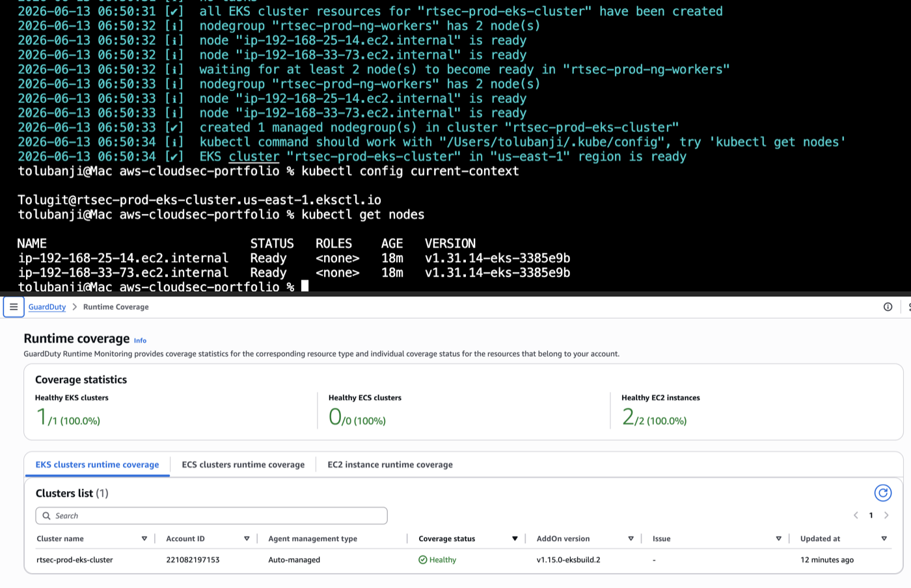Open the Info link beside Runtime coverage
This screenshot has height=588, width=911.
click(140, 341)
